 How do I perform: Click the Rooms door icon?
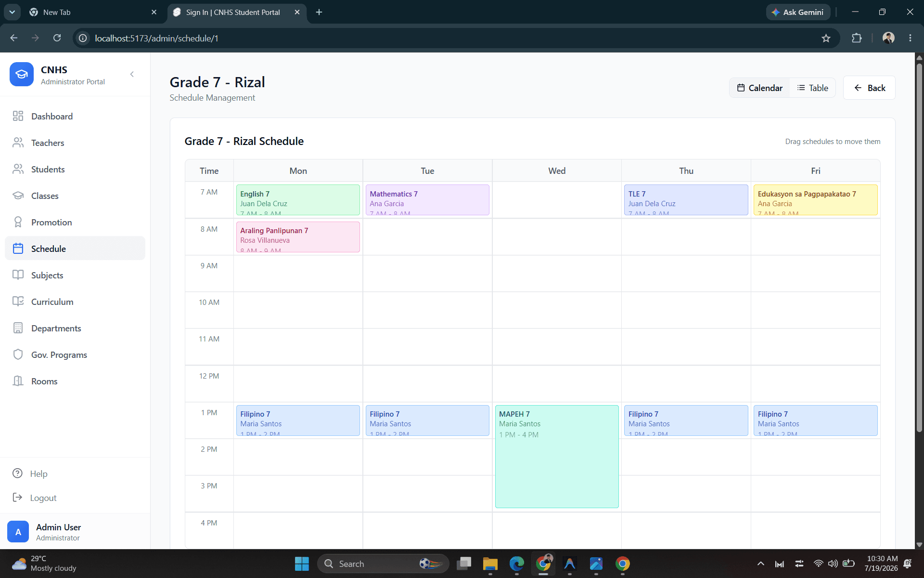(18, 381)
